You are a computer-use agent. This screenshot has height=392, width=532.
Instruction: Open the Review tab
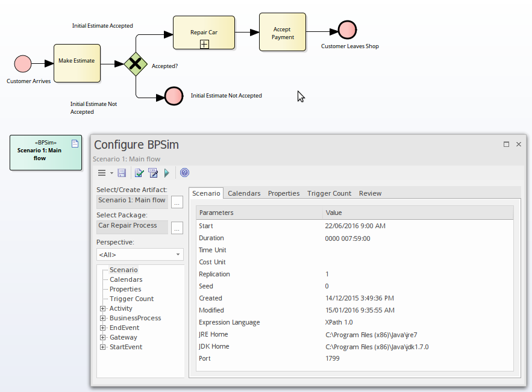[370, 193]
